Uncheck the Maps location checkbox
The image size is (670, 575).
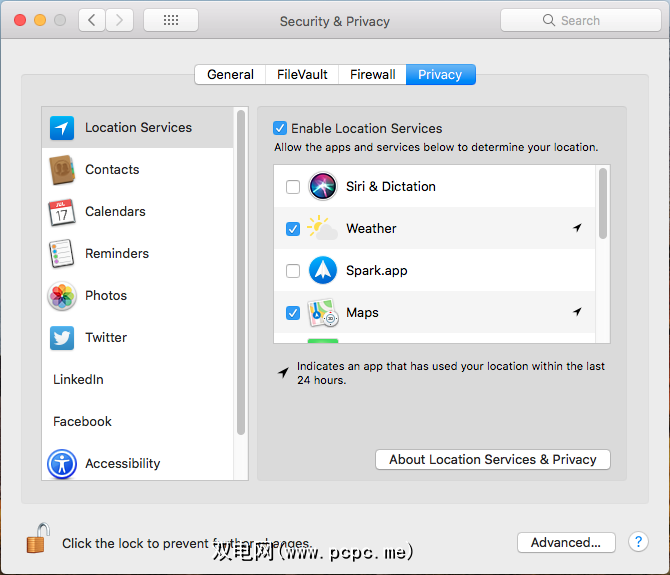pos(293,313)
